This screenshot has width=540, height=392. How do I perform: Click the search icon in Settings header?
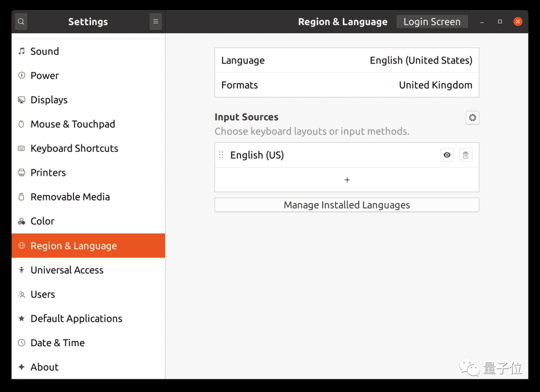click(x=21, y=21)
